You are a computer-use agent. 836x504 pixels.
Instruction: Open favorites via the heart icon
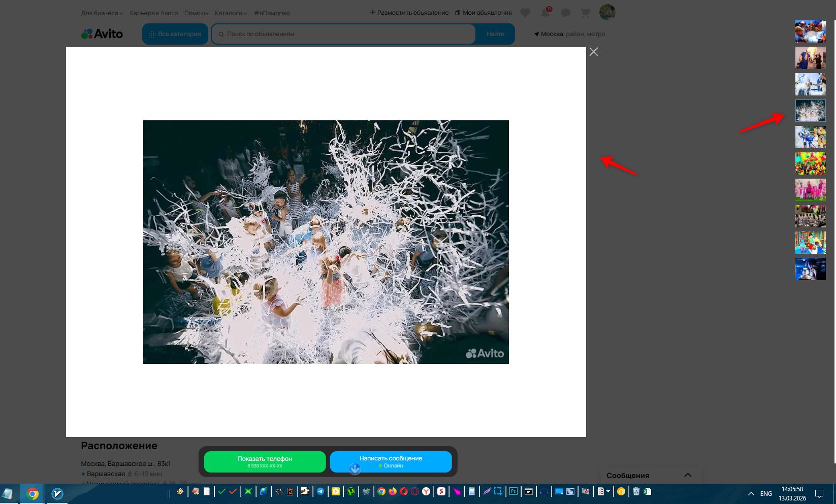click(x=525, y=13)
